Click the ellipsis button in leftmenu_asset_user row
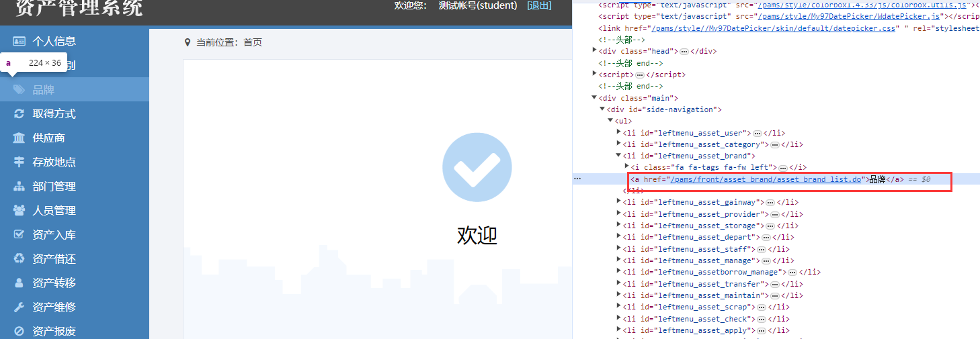 pos(757,134)
